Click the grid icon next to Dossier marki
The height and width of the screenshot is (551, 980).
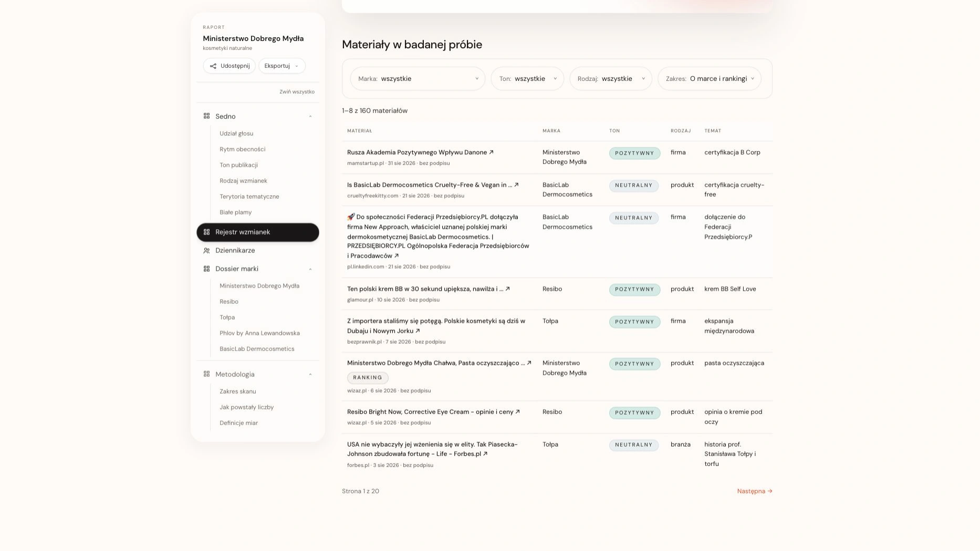(206, 269)
